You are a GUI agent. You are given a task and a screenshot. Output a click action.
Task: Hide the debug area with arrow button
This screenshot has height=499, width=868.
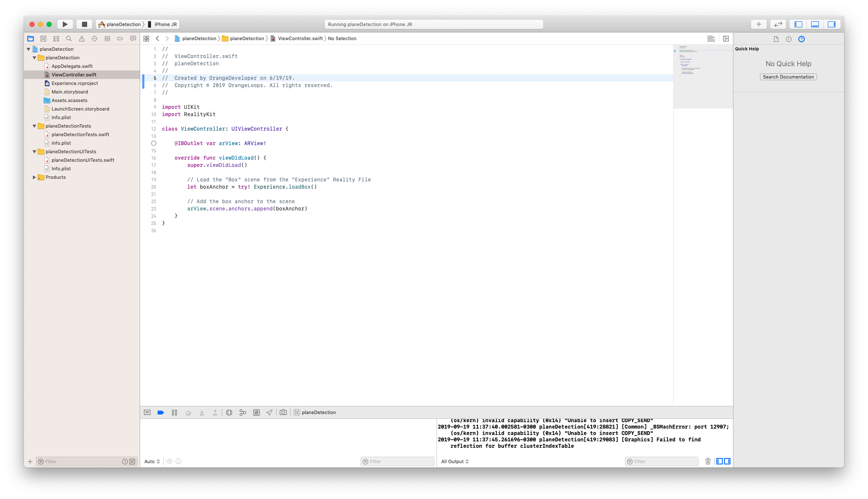click(x=147, y=412)
